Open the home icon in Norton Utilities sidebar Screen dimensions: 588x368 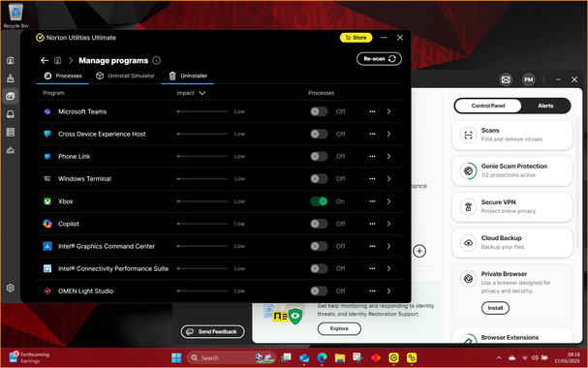click(x=11, y=60)
